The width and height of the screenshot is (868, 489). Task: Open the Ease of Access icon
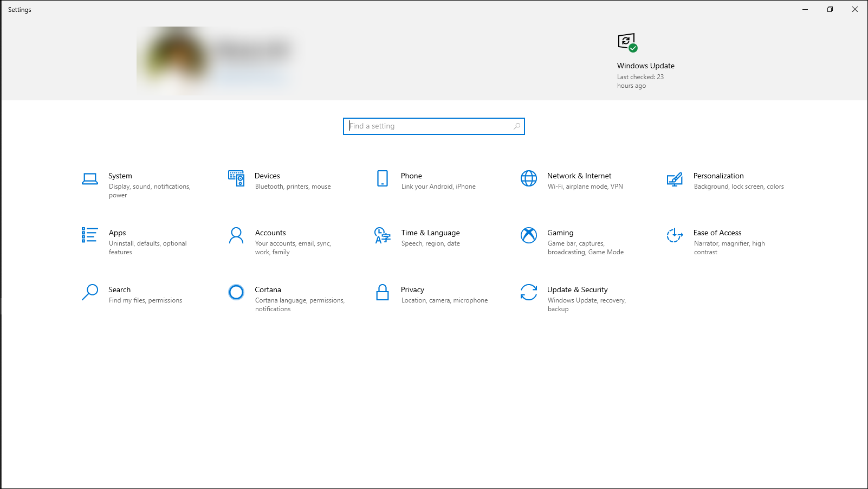click(675, 235)
